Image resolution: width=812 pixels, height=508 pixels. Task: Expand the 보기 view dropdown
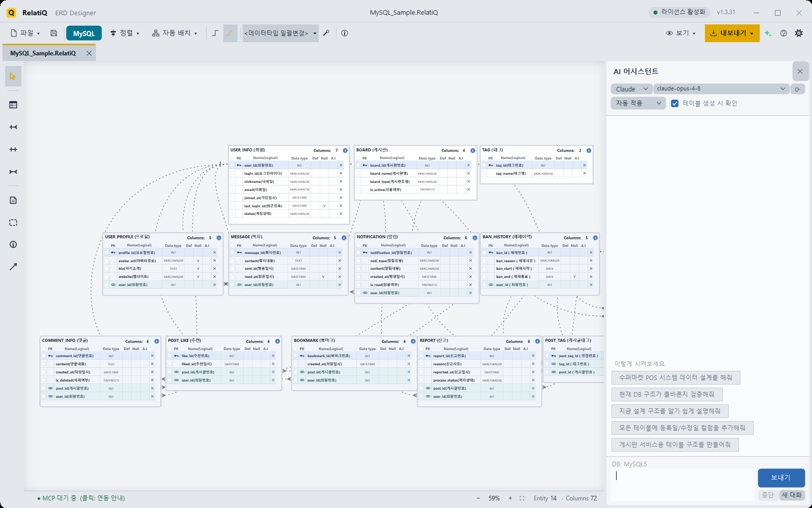(x=681, y=33)
